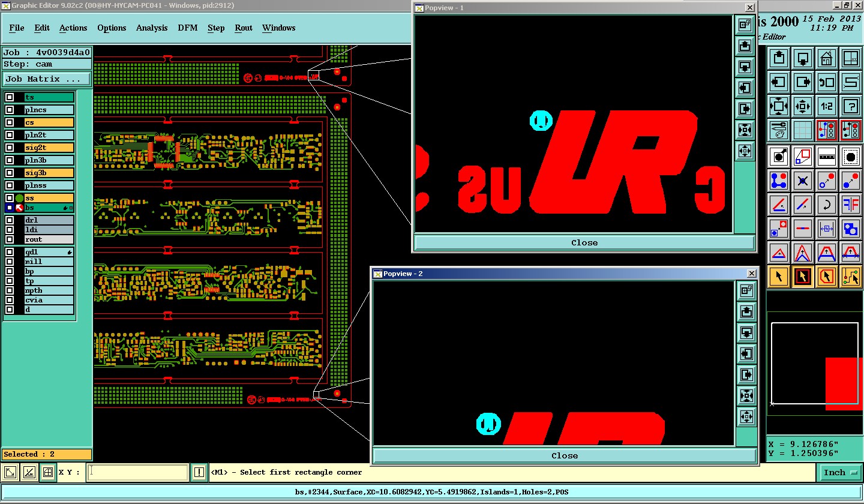
Task: Click the red arrow marker on bs layer
Action: pyautogui.click(x=20, y=208)
